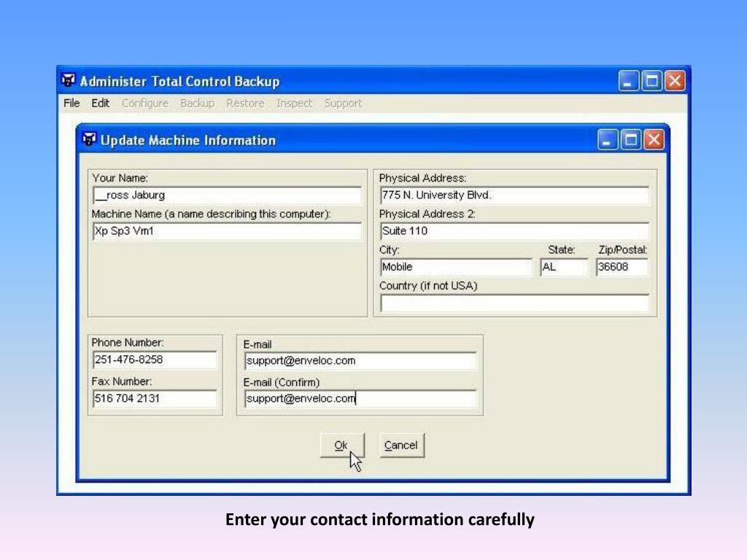
Task: Maximize the Update Machine Information dialog
Action: (631, 140)
